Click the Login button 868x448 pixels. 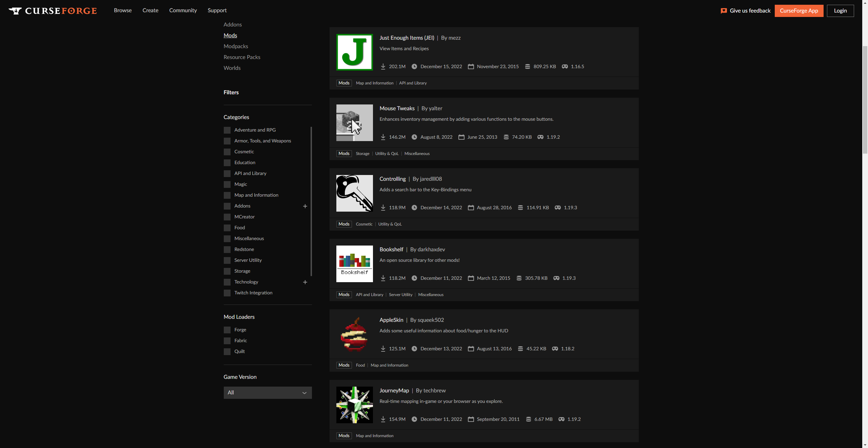click(x=840, y=11)
